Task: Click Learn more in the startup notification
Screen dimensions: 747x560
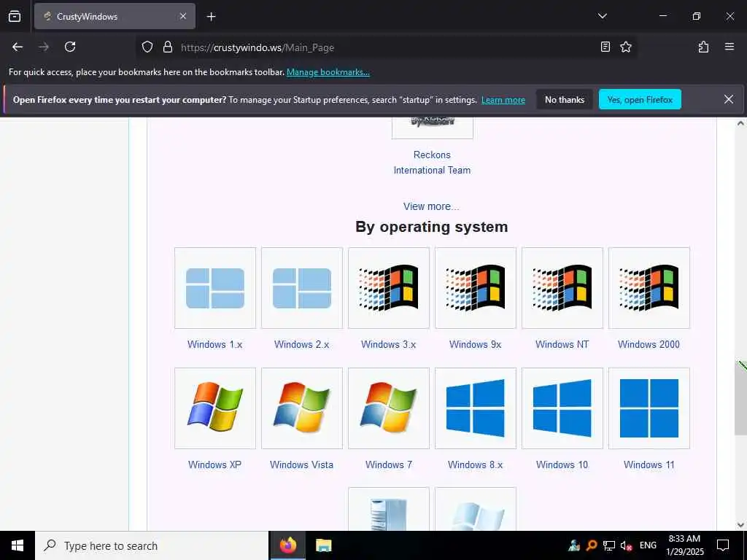Action: click(503, 100)
